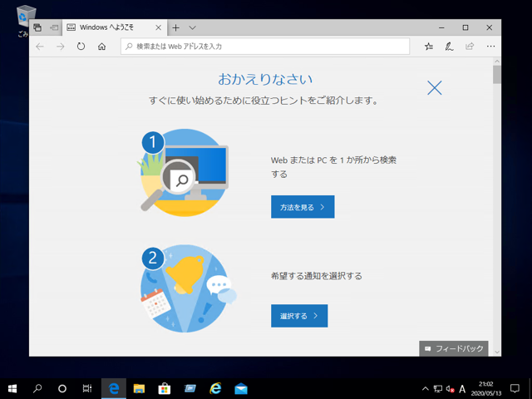Open the Windows Start menu

[12, 388]
